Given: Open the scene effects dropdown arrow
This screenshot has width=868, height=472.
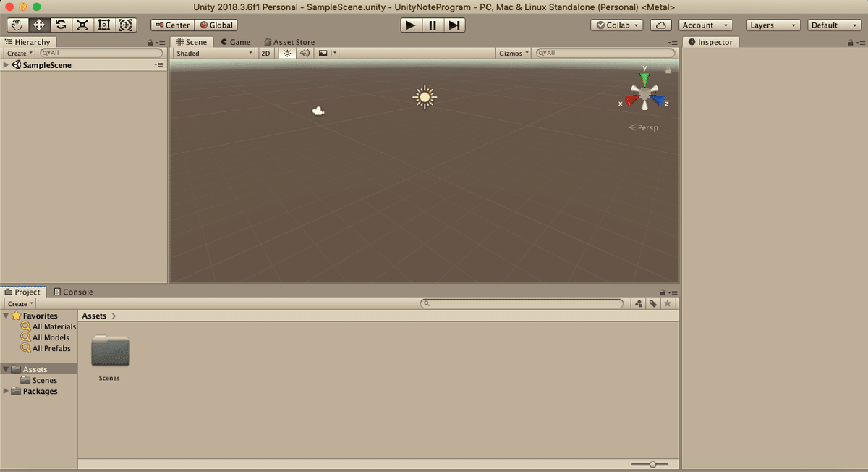Looking at the screenshot, I should pos(335,53).
